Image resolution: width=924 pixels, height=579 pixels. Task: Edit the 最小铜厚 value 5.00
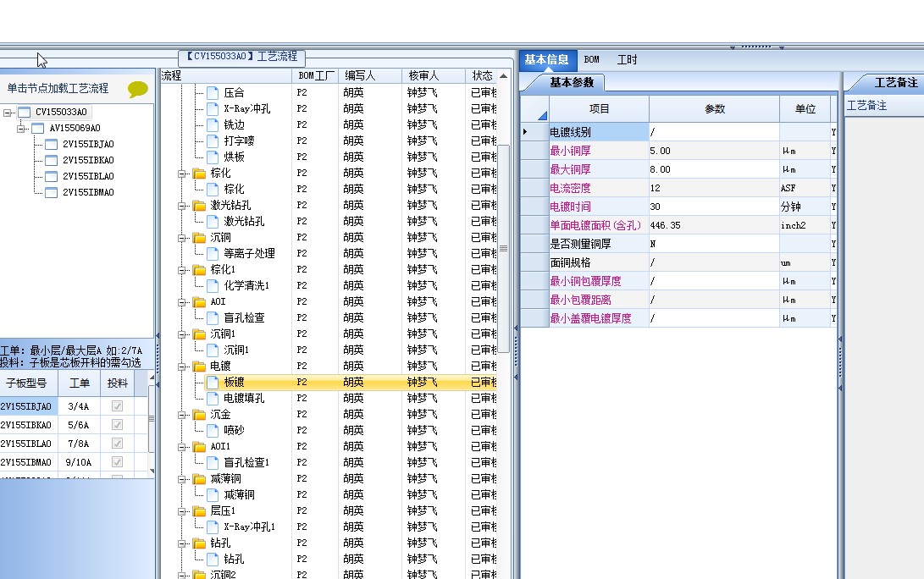pyautogui.click(x=714, y=151)
